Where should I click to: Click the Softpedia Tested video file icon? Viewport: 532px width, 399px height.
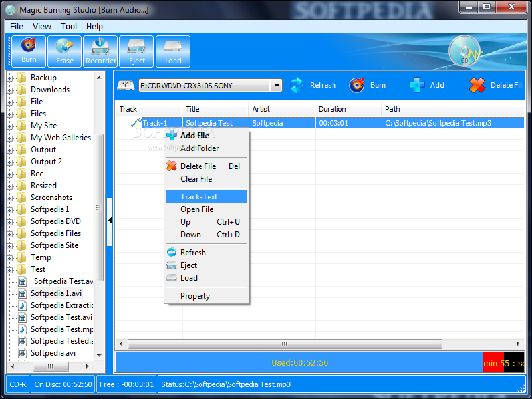23,341
